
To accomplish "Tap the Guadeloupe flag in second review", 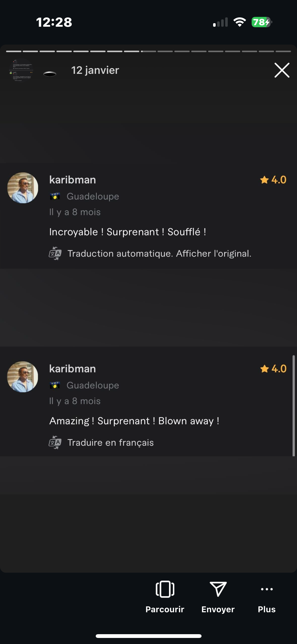I will pos(55,385).
